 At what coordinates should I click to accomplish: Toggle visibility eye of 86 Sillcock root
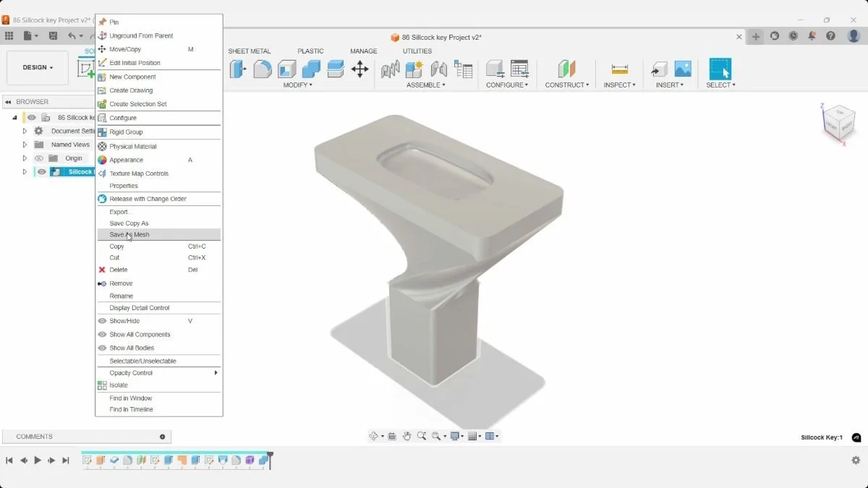pos(31,117)
